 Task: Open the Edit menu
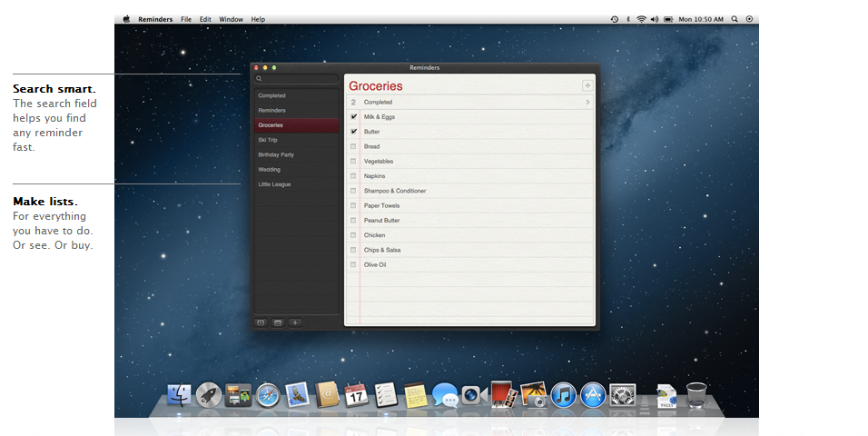pyautogui.click(x=205, y=19)
